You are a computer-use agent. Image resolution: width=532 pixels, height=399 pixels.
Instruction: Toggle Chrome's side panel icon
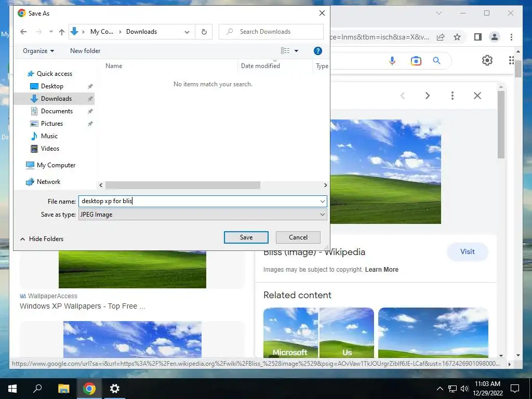[x=478, y=37]
